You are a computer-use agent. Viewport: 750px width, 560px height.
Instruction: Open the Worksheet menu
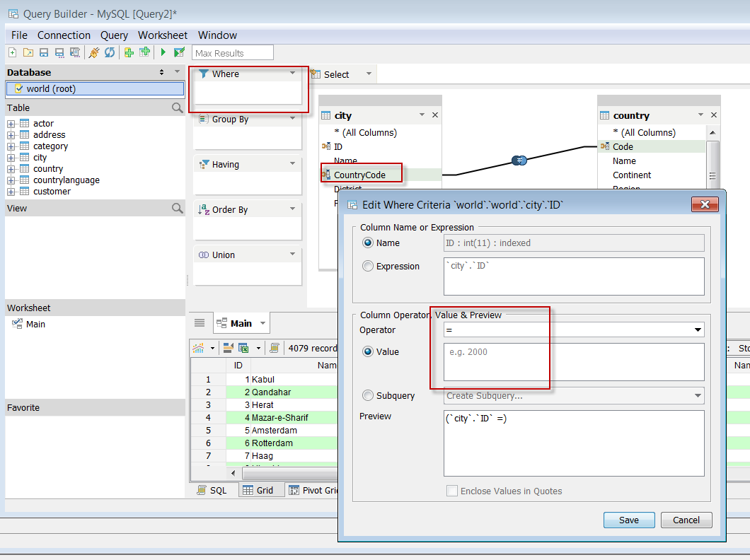tap(163, 35)
